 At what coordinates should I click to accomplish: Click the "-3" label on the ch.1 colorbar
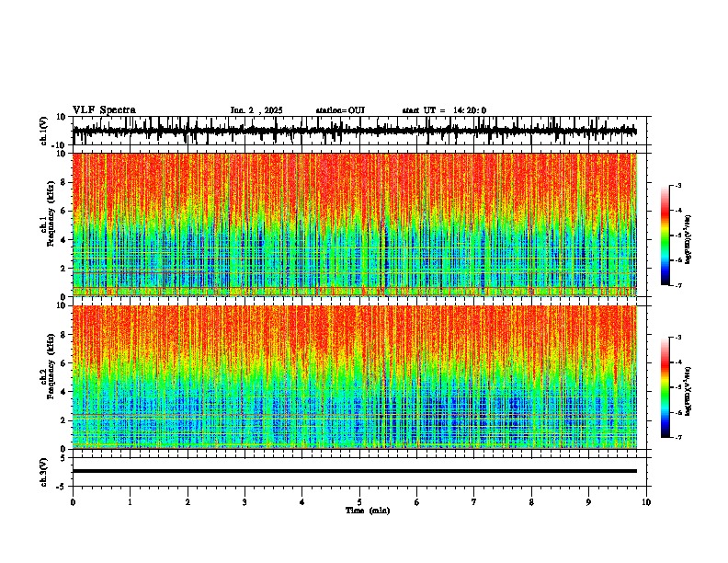point(677,186)
